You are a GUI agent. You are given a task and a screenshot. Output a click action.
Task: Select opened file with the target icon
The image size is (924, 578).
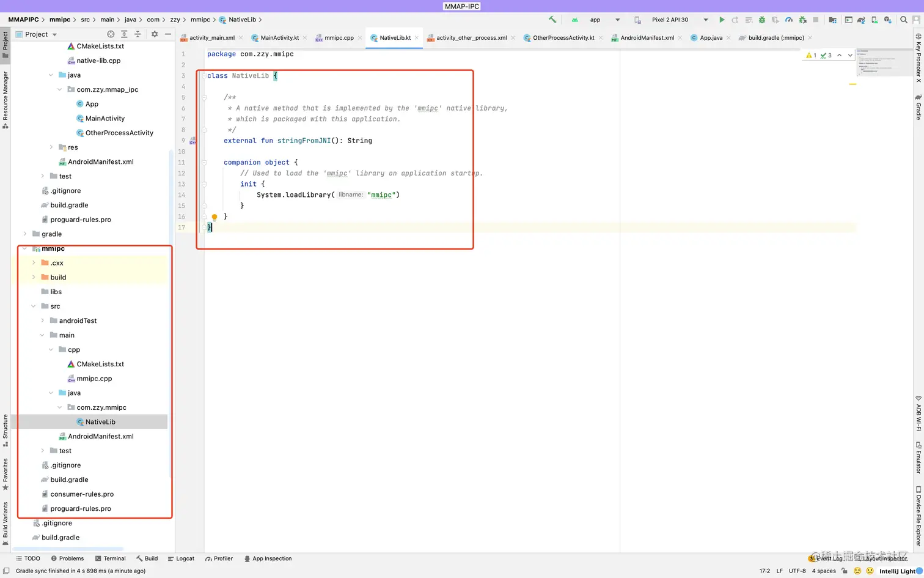point(111,34)
